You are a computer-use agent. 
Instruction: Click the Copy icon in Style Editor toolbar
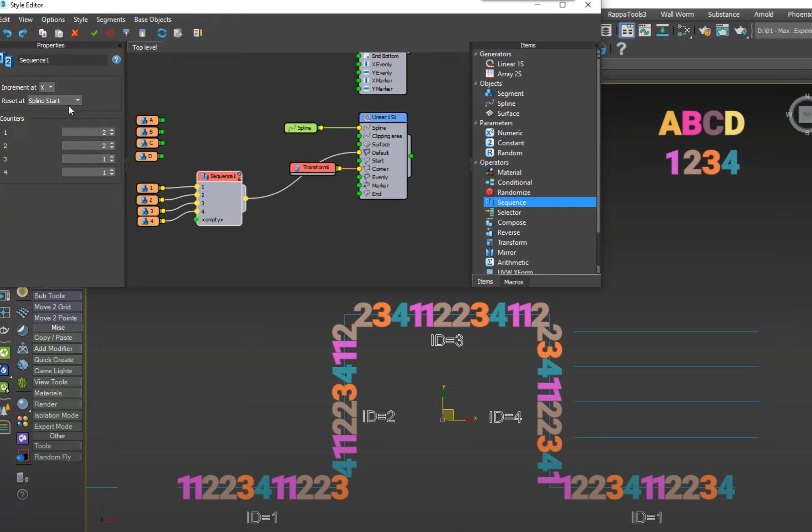[43, 33]
